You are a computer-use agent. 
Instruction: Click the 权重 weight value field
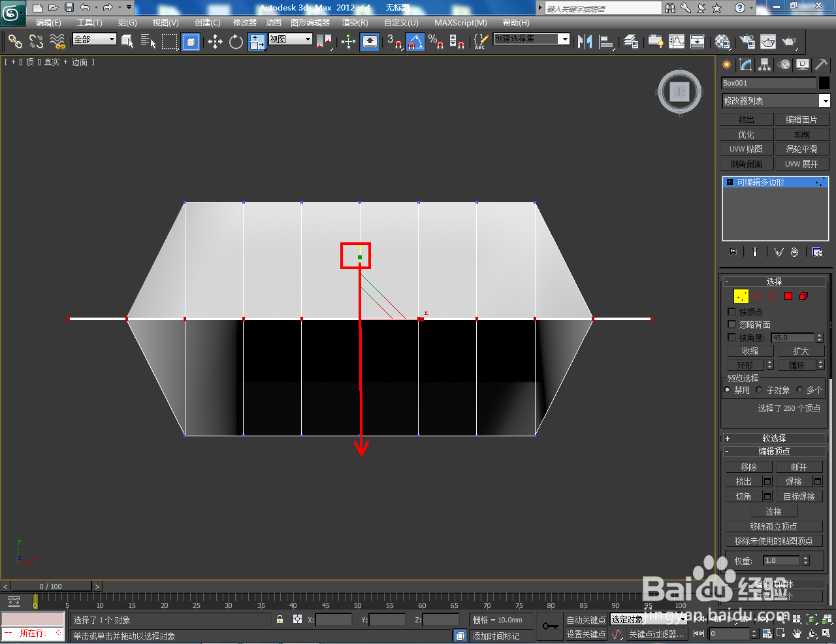coord(782,560)
